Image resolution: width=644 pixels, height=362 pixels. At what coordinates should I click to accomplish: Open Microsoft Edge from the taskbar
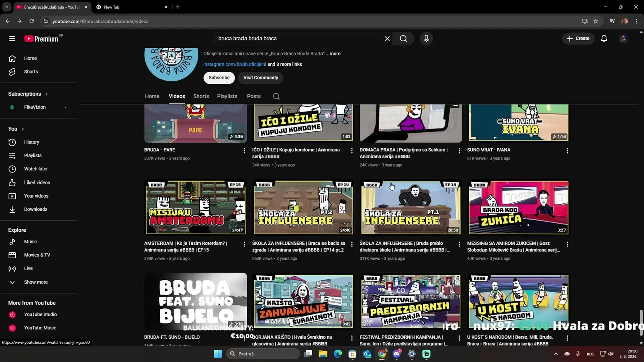(x=338, y=354)
